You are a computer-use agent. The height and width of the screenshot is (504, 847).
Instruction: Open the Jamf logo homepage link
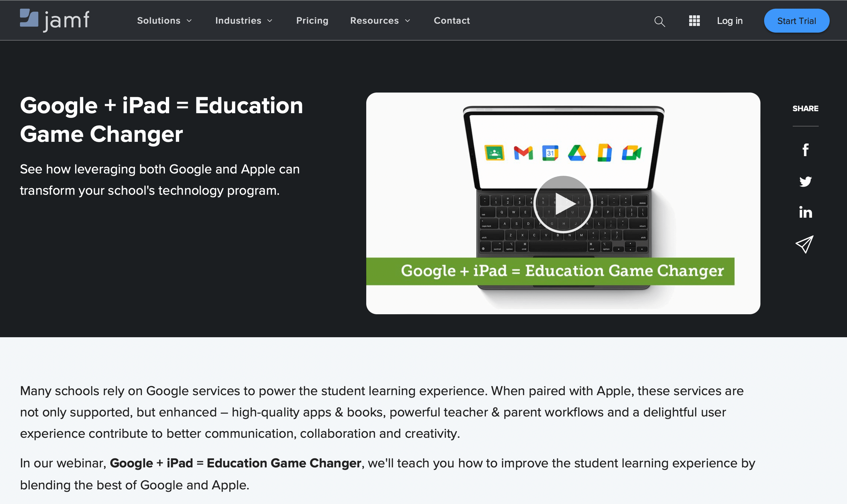click(54, 20)
